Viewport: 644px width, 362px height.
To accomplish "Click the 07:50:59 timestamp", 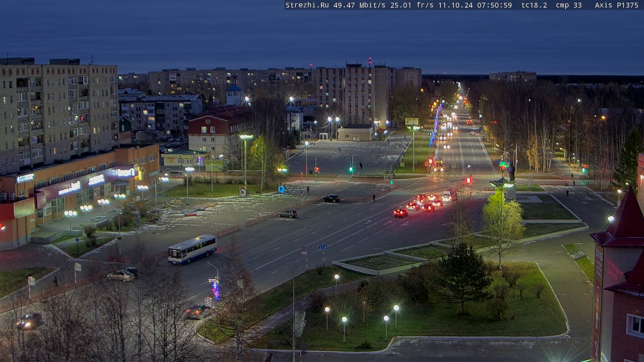I will [494, 5].
